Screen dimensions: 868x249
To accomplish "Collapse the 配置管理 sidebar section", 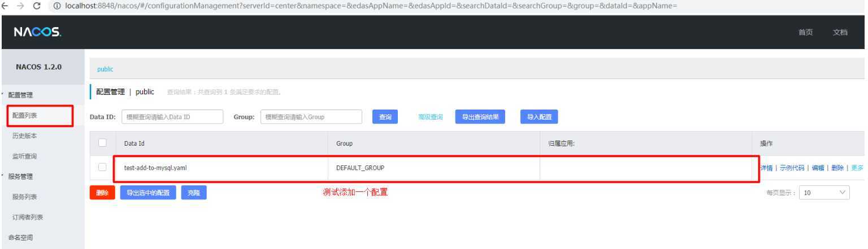I will coord(20,95).
